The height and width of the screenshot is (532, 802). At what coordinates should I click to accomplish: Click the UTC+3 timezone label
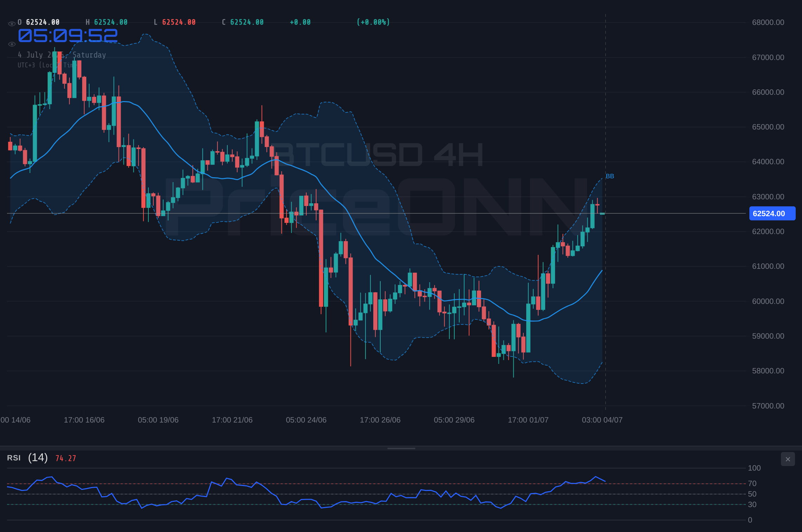[x=47, y=65]
